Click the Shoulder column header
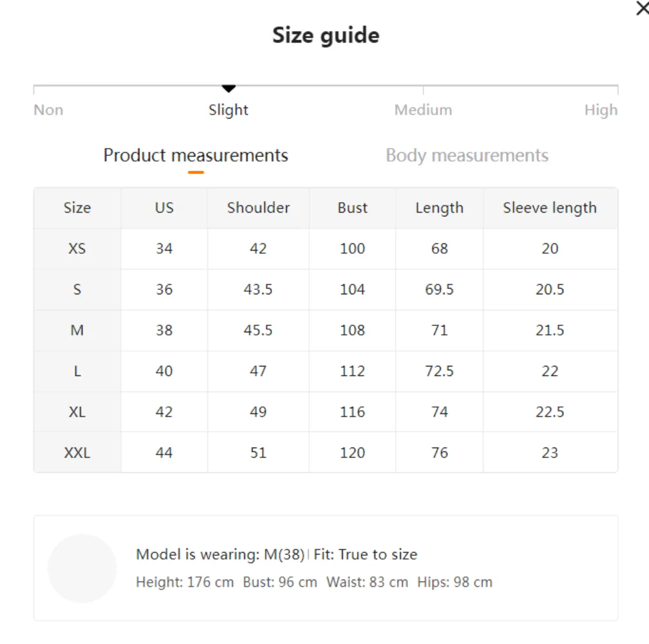The height and width of the screenshot is (644, 649). (258, 208)
